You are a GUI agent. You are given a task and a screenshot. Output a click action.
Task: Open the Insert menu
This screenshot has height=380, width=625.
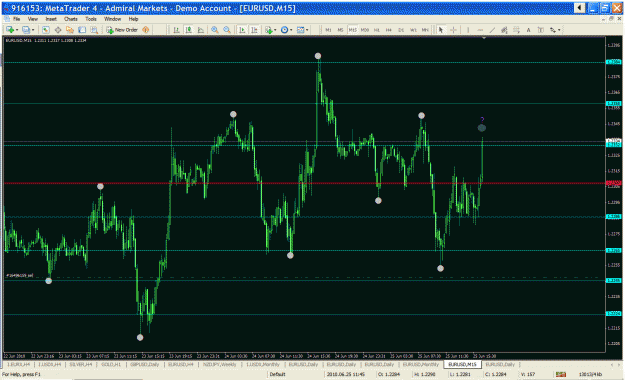(51, 19)
